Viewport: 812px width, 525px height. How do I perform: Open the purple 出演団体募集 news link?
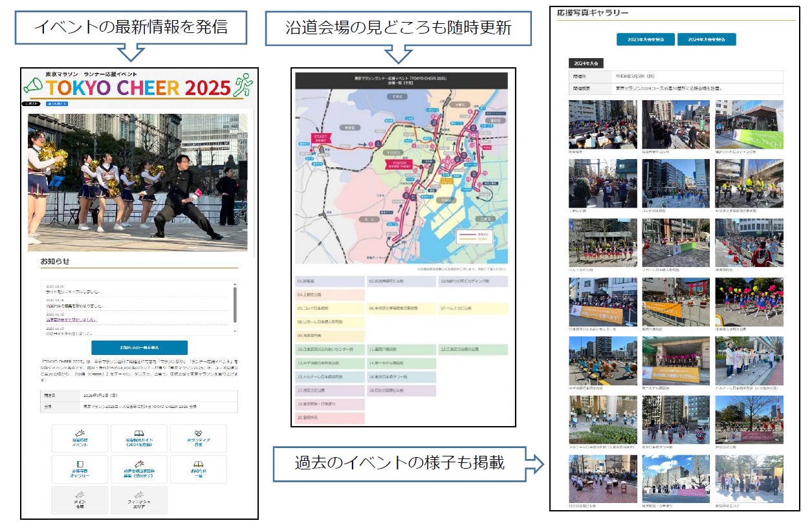click(71, 319)
